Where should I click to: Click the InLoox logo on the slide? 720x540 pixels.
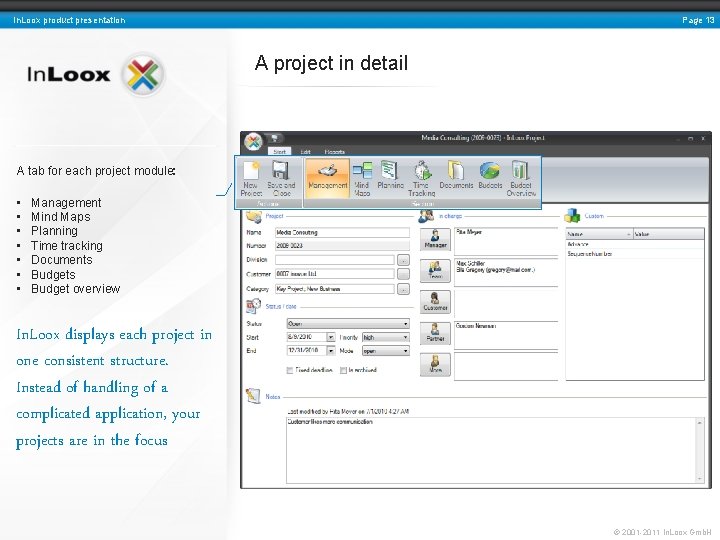point(96,74)
